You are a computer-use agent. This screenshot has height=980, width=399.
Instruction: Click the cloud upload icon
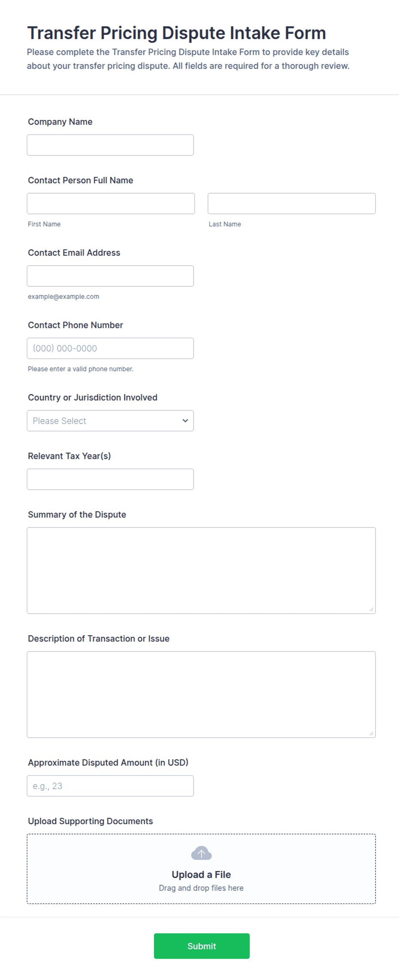pyautogui.click(x=201, y=853)
